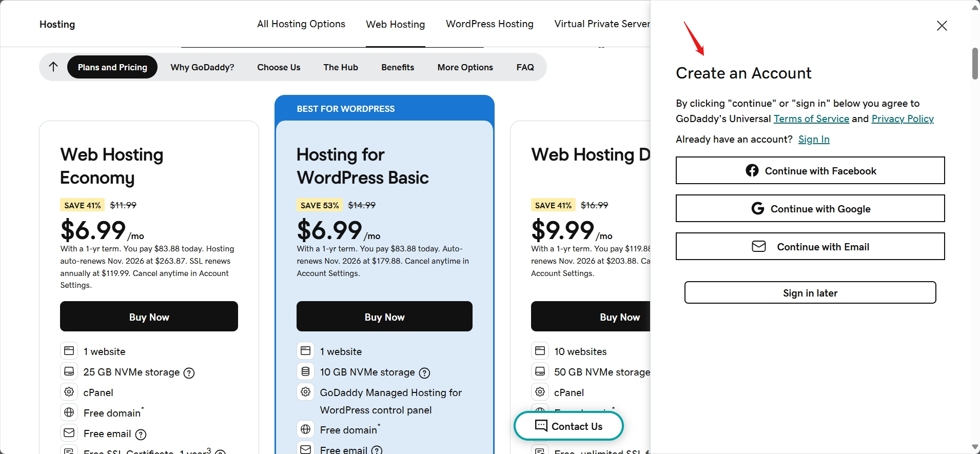Click the scroll-to-top arrow icon
980x454 pixels.
[53, 67]
